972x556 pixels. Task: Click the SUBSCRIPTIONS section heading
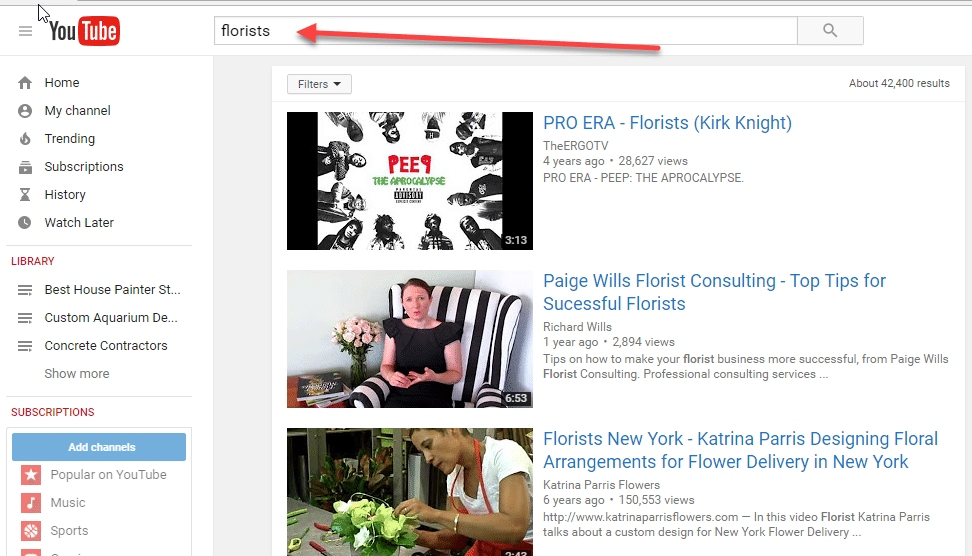pos(53,412)
